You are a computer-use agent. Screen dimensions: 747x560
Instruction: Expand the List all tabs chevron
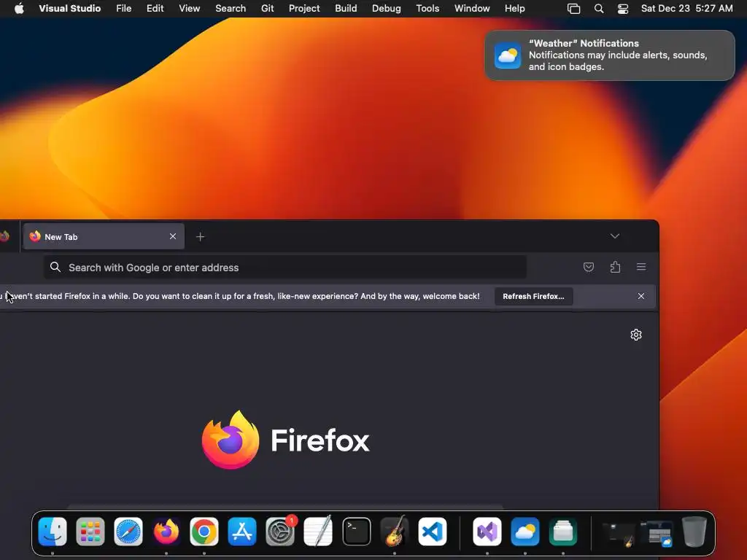click(615, 236)
